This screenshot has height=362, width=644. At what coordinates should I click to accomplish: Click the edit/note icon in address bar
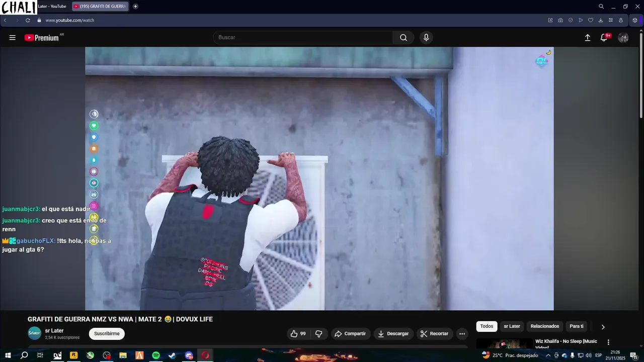click(x=550, y=20)
